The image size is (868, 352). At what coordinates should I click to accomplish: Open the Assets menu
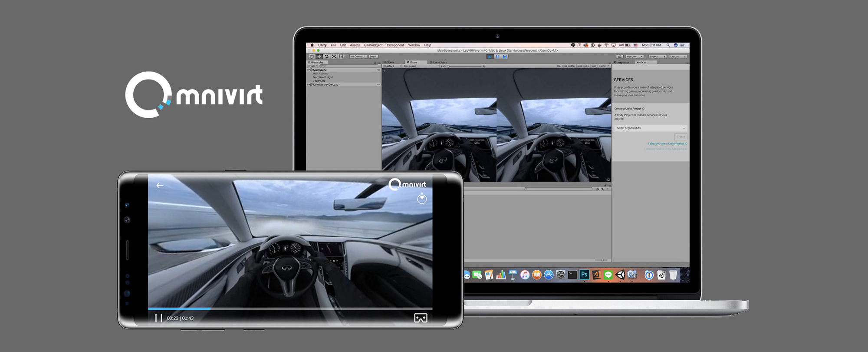355,45
